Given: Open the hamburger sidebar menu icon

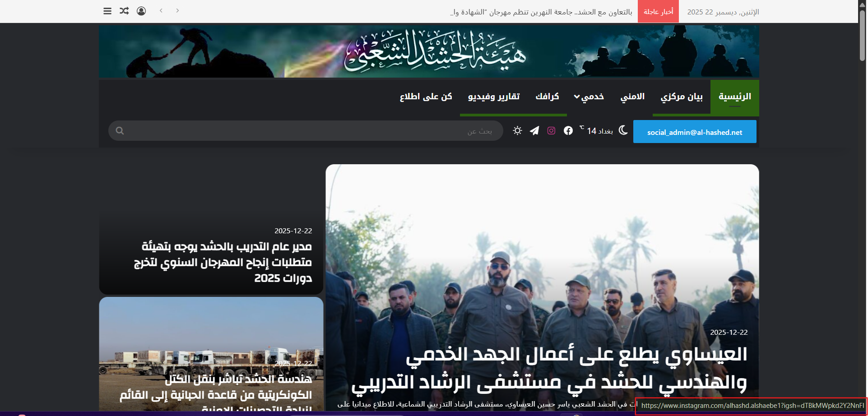Looking at the screenshot, I should coord(107,11).
